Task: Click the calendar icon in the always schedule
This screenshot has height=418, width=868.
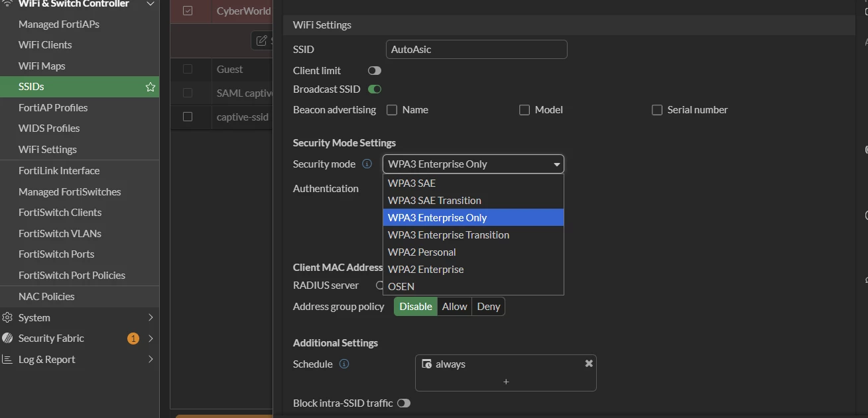Action: [427, 364]
